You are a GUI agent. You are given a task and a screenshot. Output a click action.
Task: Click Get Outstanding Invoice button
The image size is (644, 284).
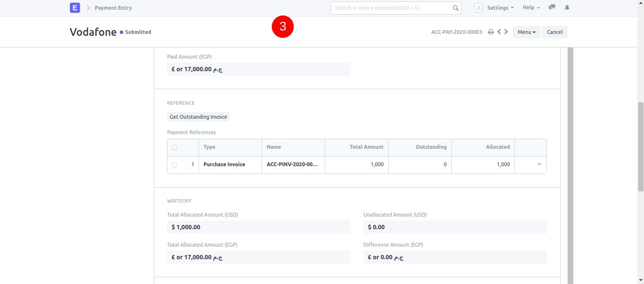198,117
